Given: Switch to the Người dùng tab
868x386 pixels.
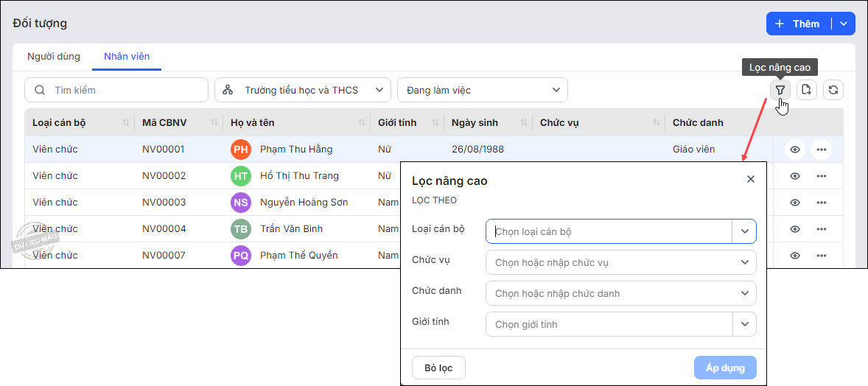Looking at the screenshot, I should pos(54,57).
